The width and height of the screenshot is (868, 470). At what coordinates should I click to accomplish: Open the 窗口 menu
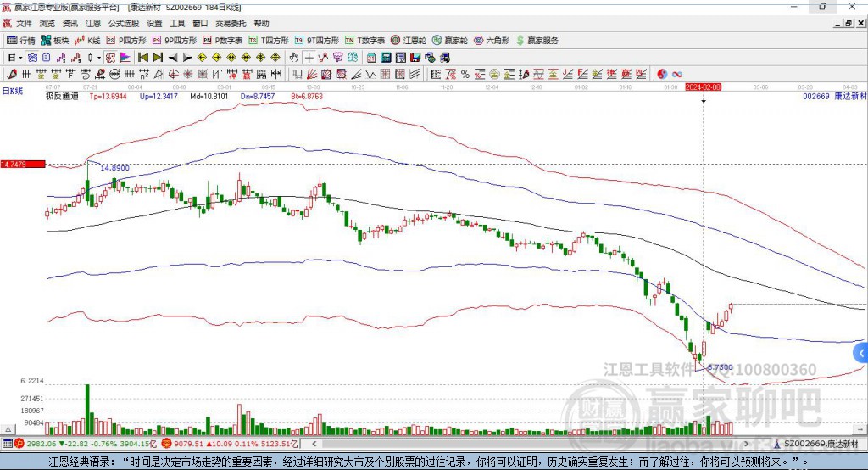pyautogui.click(x=200, y=23)
